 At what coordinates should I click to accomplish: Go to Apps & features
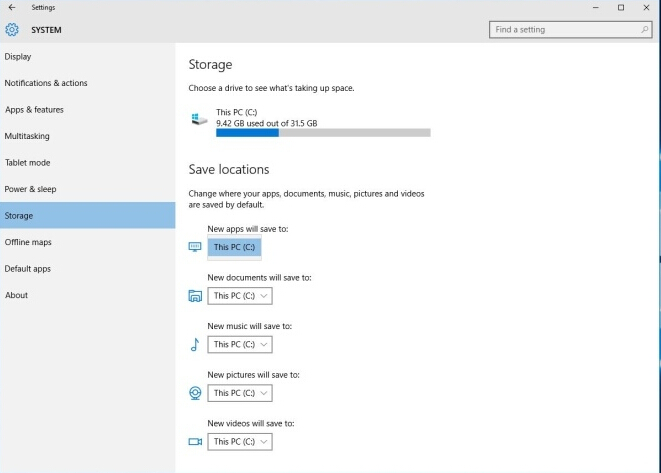(x=34, y=110)
